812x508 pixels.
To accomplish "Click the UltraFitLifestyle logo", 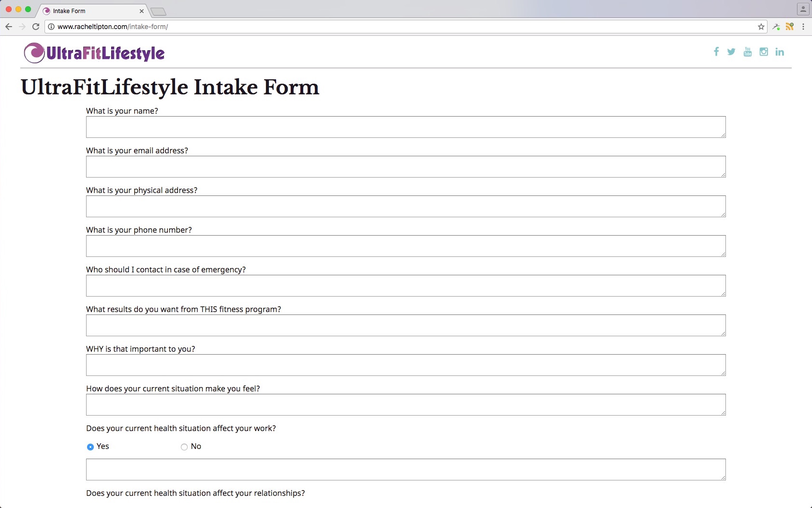I will tap(94, 53).
